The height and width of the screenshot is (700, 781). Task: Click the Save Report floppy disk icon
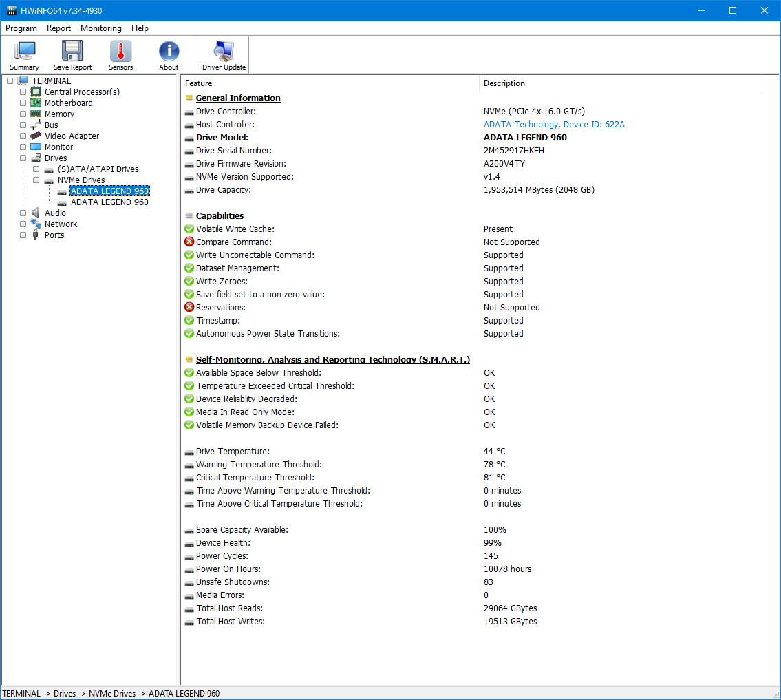click(x=72, y=50)
